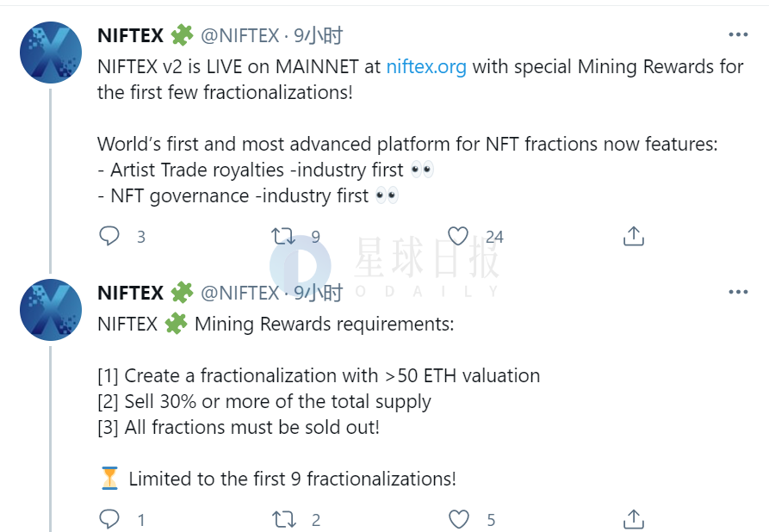Open NIFTEX avatar on second tweet
769x532 pixels.
click(51, 310)
